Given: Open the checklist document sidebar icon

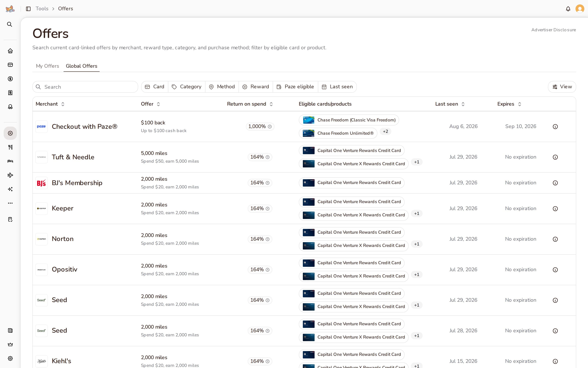Looking at the screenshot, I should [10, 220].
